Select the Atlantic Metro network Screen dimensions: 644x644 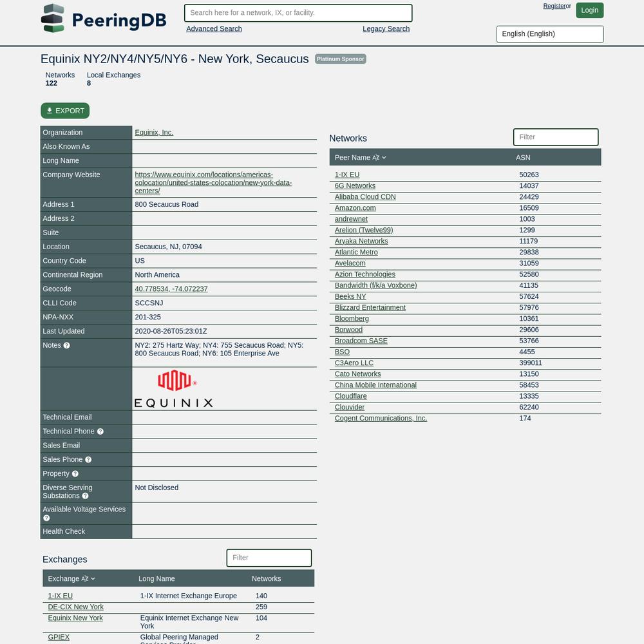coord(356,252)
